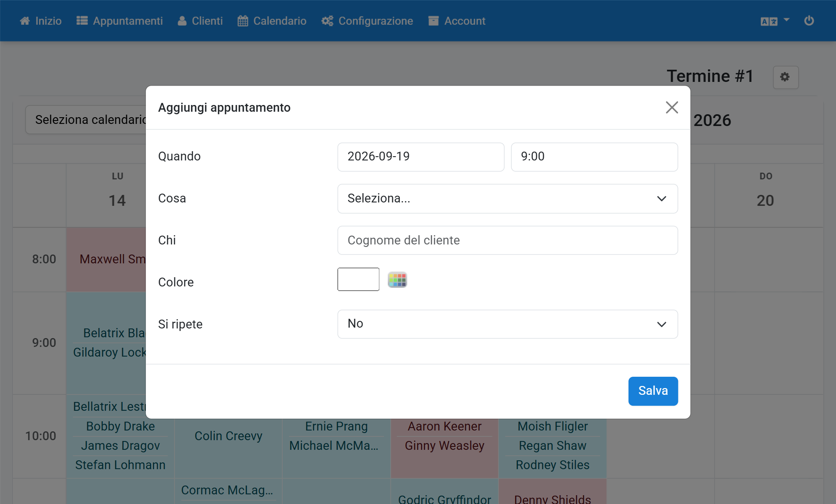Select the Cormac McLag... appointment

pos(227,490)
